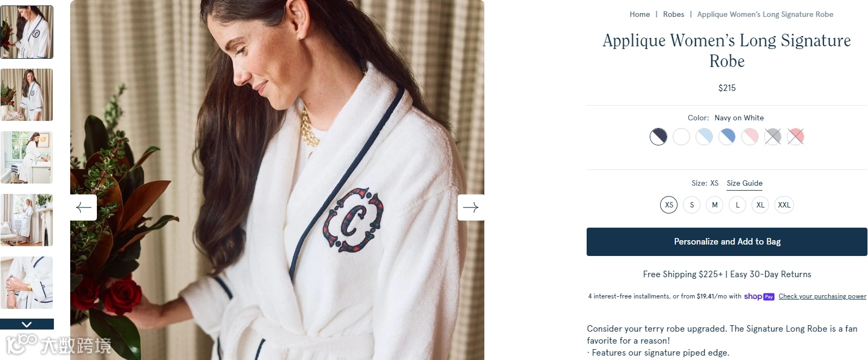Open the Shop Pay logo
Image resolution: width=868 pixels, height=360 pixels.
(x=759, y=296)
